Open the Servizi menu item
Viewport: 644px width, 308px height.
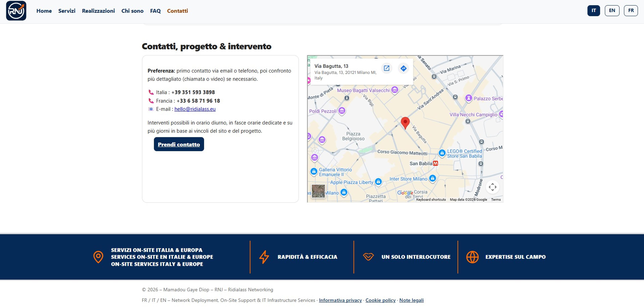pos(67,11)
